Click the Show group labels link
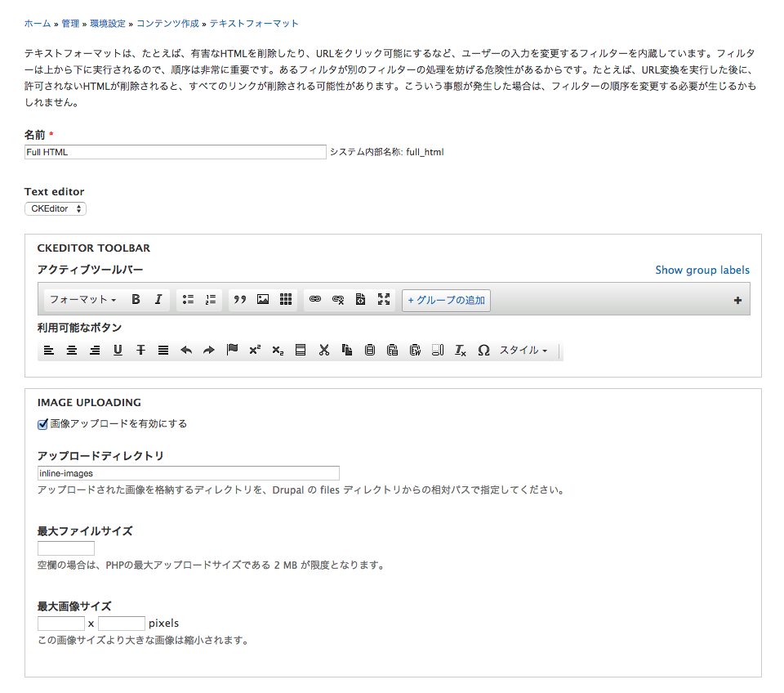Screen dimensions: 784x693 (x=702, y=270)
